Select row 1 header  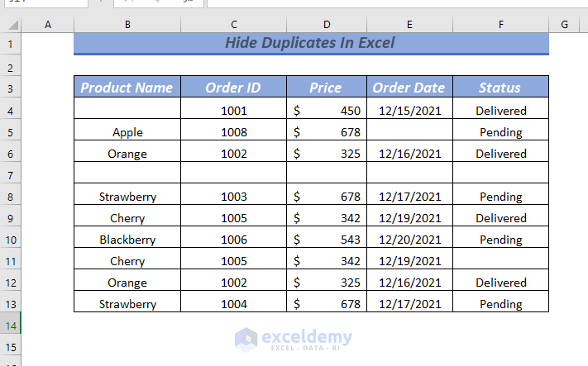(x=10, y=43)
